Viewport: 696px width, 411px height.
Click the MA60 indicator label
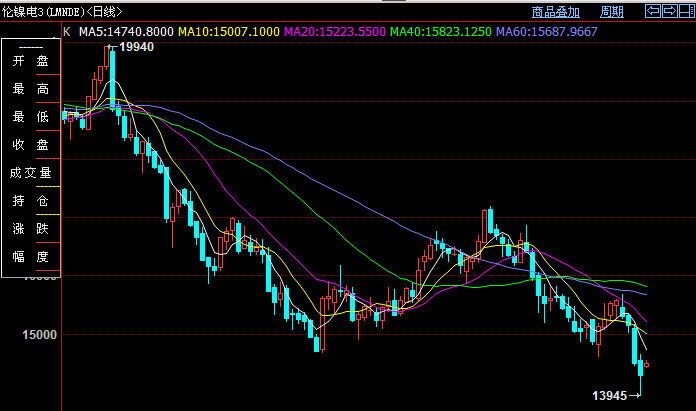pyautogui.click(x=546, y=32)
